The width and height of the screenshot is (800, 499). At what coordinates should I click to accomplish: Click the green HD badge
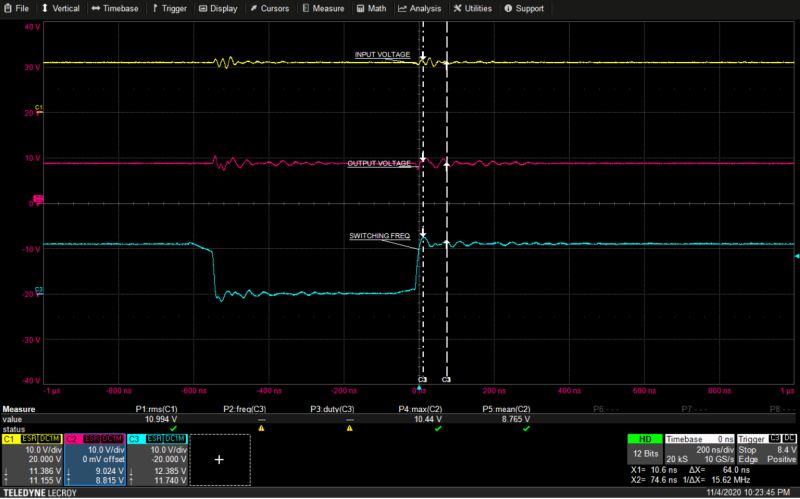coord(645,439)
